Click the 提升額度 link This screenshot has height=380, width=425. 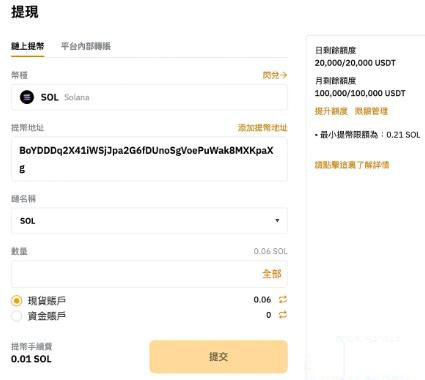point(331,111)
